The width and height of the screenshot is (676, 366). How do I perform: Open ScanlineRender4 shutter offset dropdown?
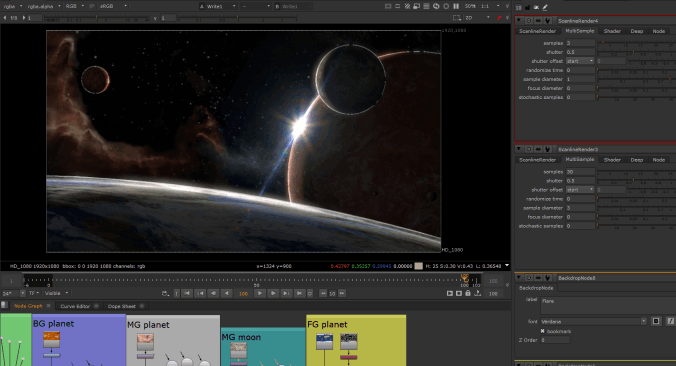pos(580,61)
